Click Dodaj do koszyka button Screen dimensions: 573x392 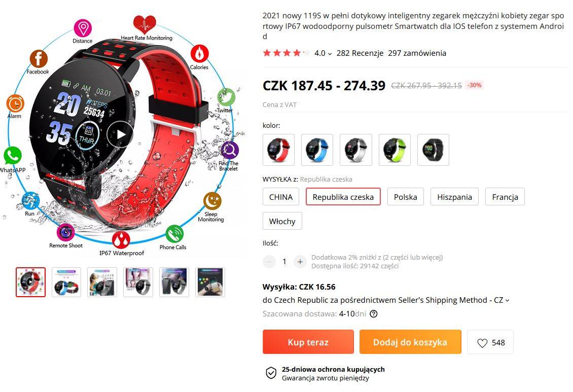click(x=410, y=342)
